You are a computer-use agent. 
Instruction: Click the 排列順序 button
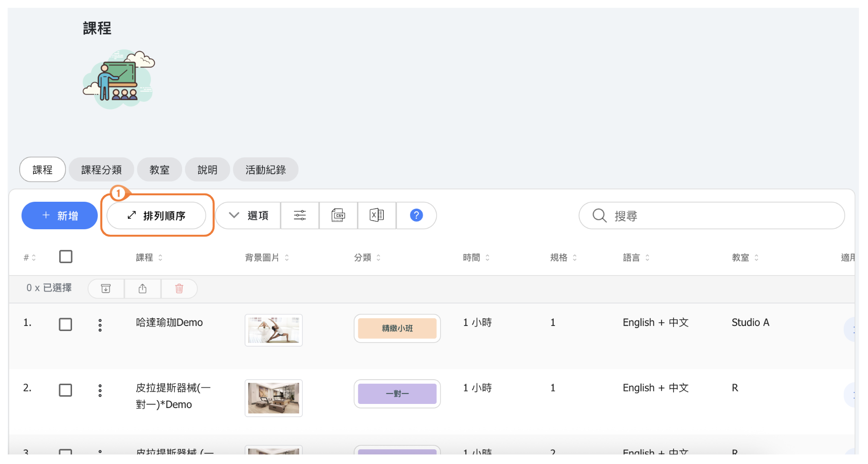click(156, 215)
